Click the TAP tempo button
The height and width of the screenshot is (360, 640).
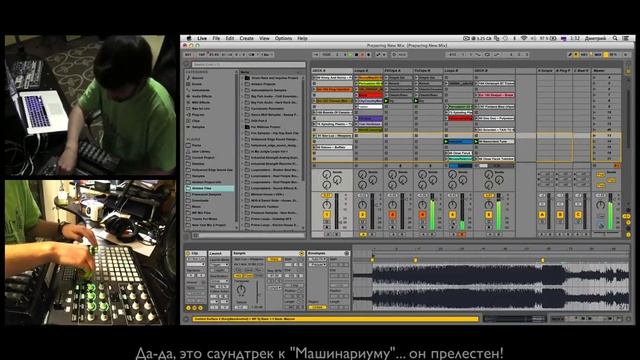pos(202,55)
